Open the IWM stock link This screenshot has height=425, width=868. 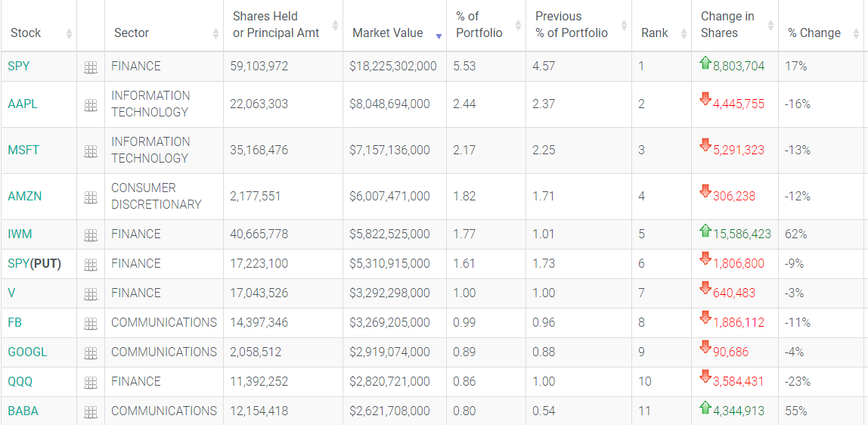[20, 234]
